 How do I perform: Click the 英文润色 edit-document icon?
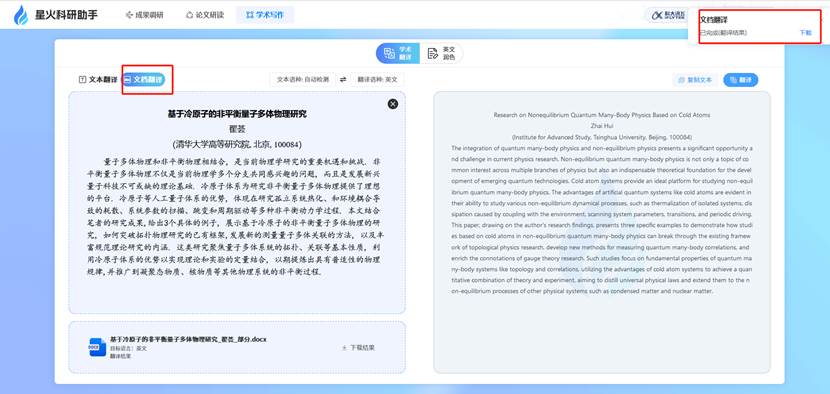[x=433, y=53]
